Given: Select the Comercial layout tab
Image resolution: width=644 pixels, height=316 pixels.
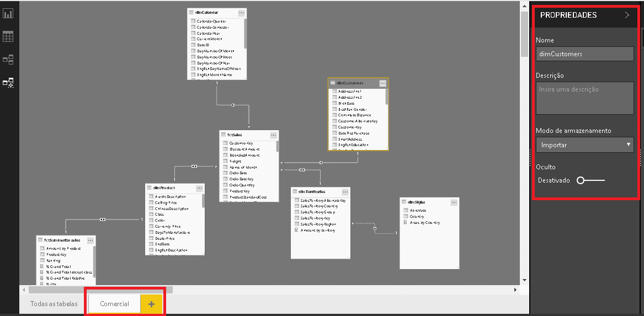Looking at the screenshot, I should click(x=115, y=304).
